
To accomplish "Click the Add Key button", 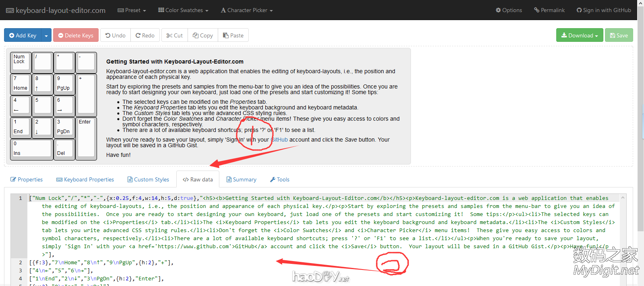I will (x=23, y=35).
